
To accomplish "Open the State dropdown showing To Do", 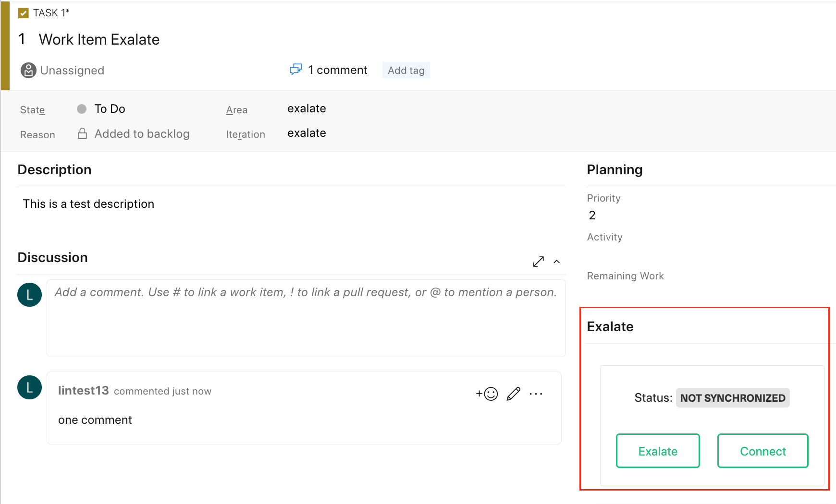I will (110, 109).
